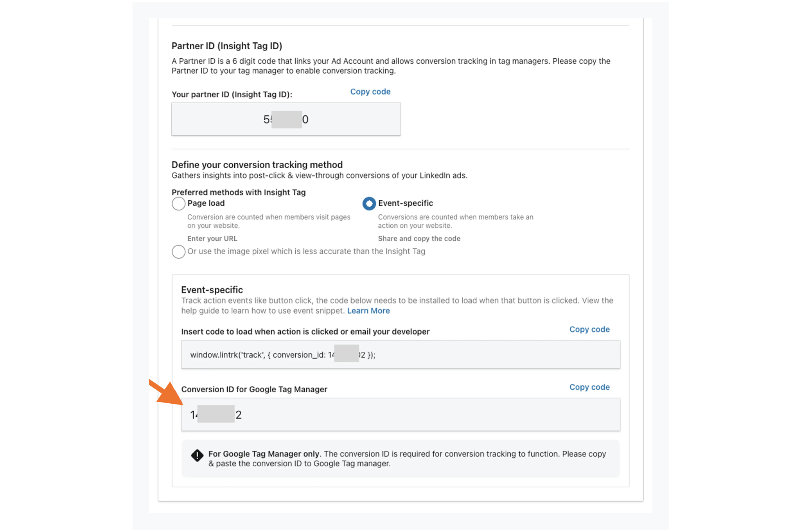The image size is (801, 532).
Task: Click the window.lintrk track code box
Action: (400, 354)
